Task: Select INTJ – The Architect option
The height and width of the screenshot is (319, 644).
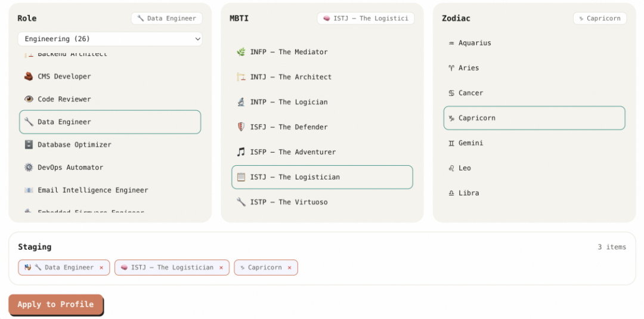Action: [290, 77]
